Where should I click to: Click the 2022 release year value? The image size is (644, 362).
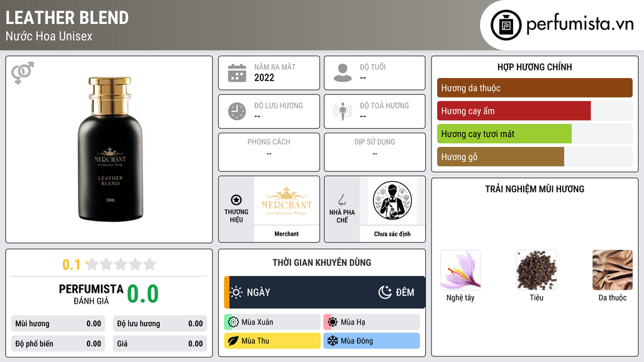264,77
